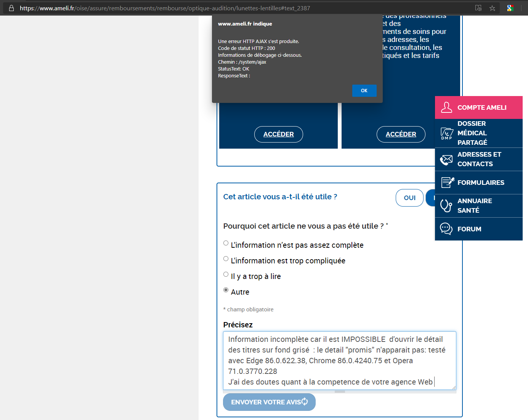Submit feedback with Envoyer Votre Avis
This screenshot has width=528, height=420.
click(x=269, y=402)
